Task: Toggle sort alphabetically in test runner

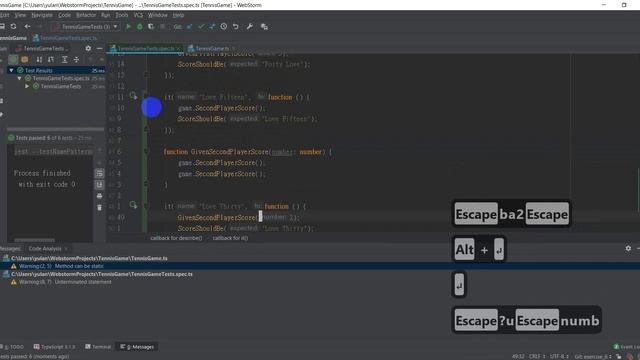Action: (39, 60)
